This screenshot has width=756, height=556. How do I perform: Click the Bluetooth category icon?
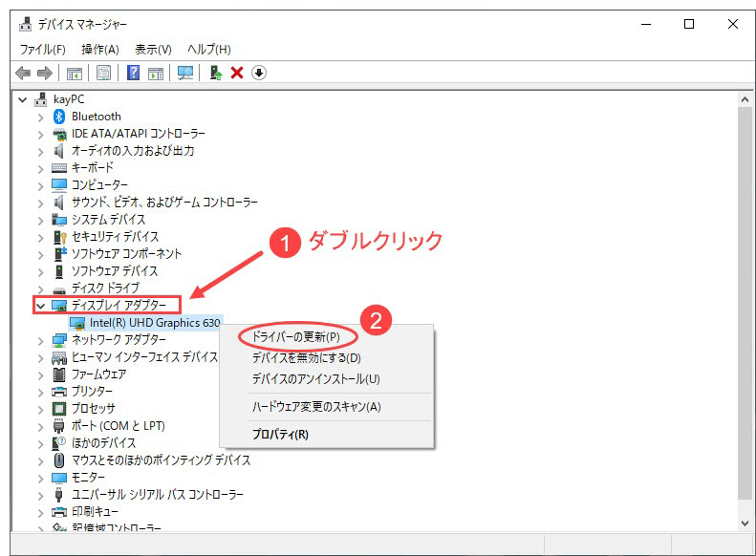59,117
